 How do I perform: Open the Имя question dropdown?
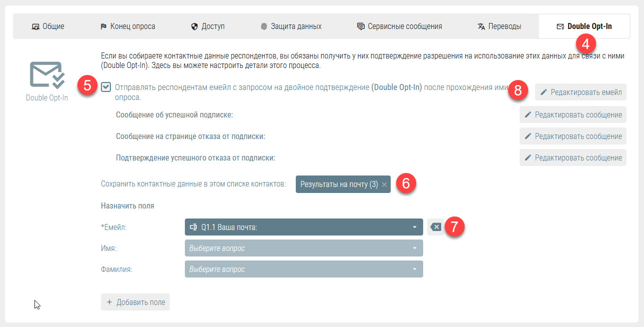(304, 248)
